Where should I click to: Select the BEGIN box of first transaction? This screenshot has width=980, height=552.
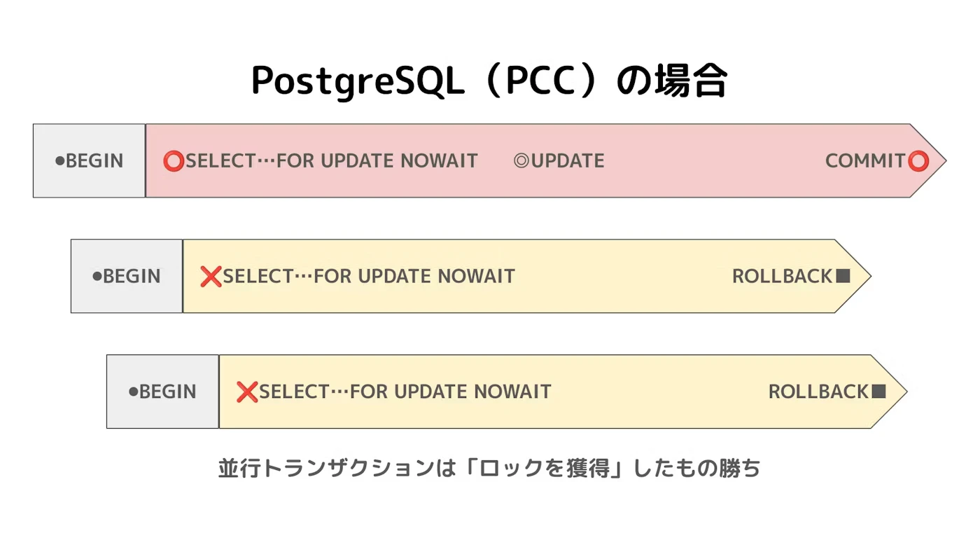tap(90, 160)
